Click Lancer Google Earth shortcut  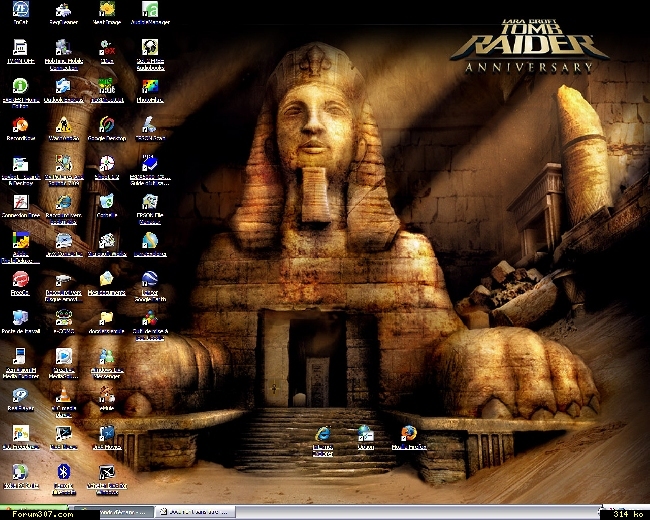(150, 287)
